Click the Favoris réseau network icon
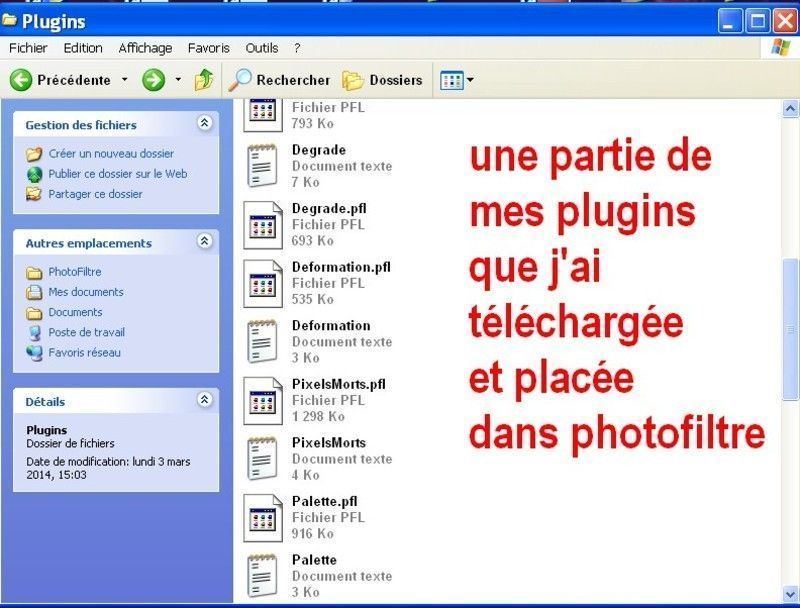Image resolution: width=800 pixels, height=608 pixels. 34,353
